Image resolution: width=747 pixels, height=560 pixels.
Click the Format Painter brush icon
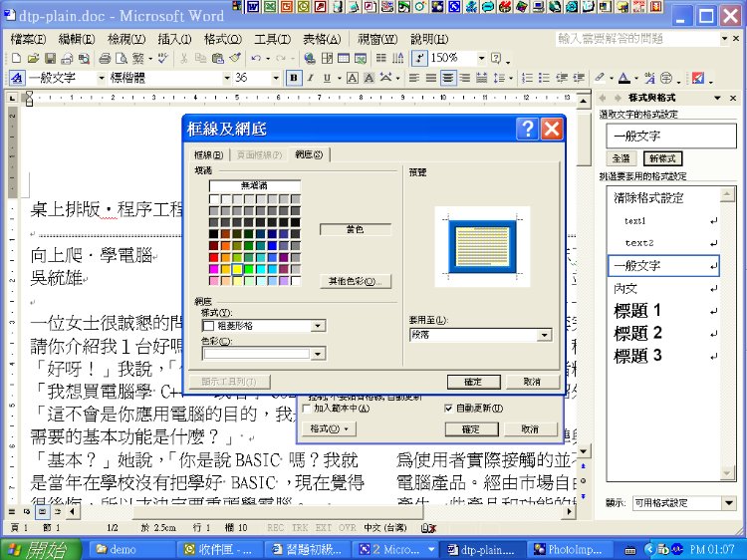click(235, 58)
